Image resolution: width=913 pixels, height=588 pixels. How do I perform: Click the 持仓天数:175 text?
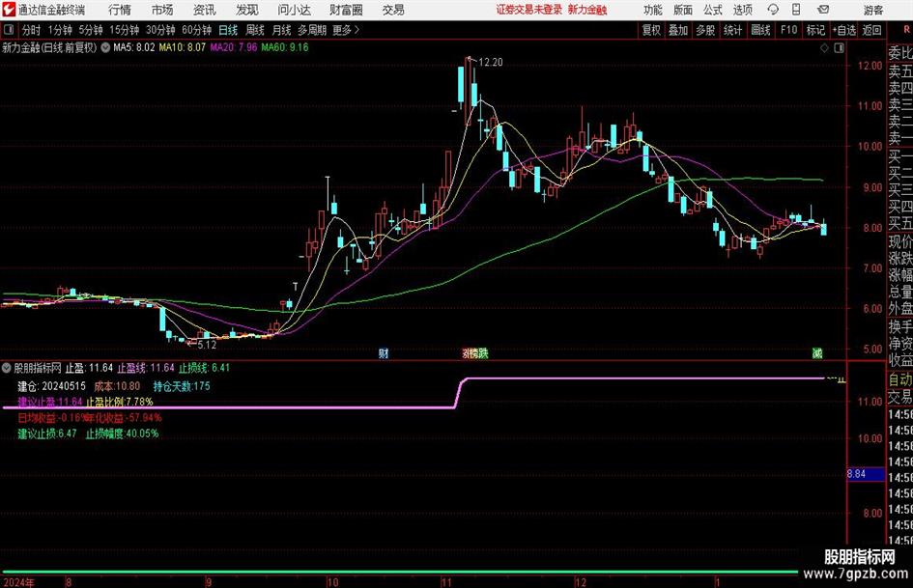coord(182,386)
